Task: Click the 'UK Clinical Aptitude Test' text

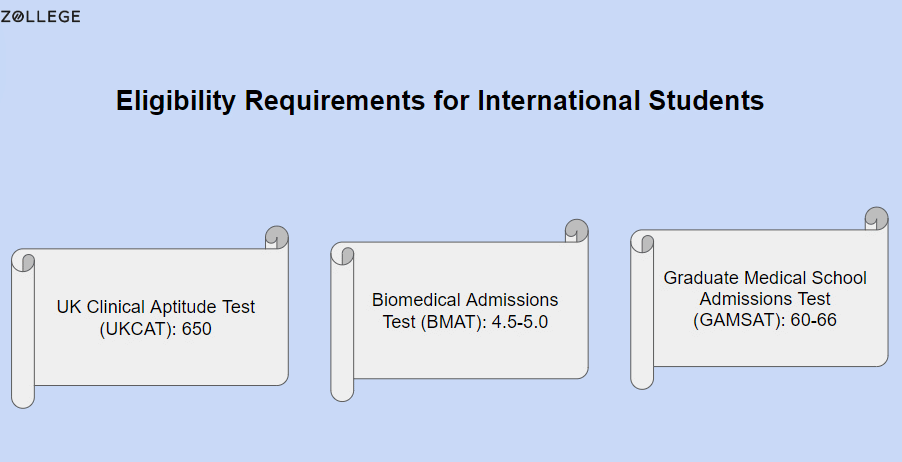Action: click(x=155, y=307)
